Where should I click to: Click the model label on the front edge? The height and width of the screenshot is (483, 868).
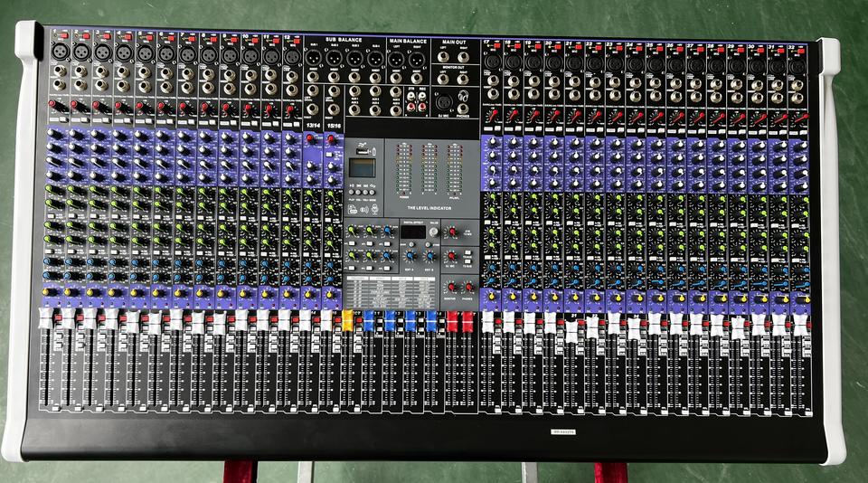563,432
